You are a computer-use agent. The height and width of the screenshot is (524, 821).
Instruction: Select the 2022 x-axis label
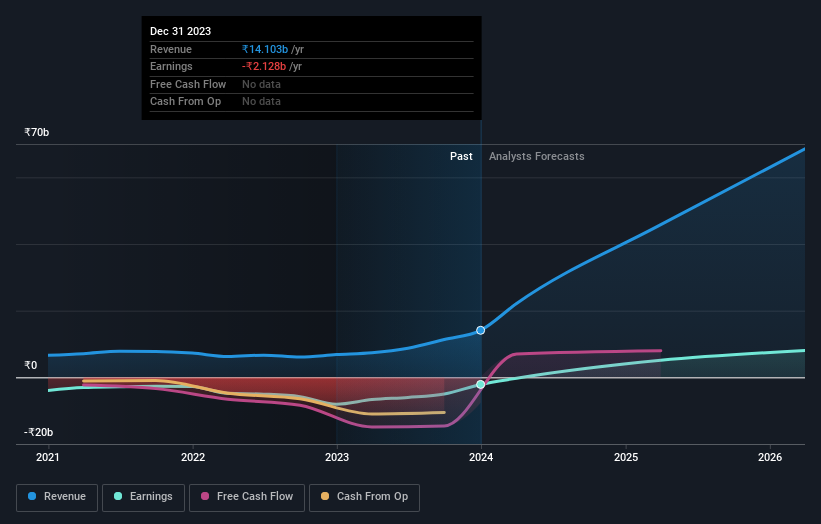[x=193, y=457]
